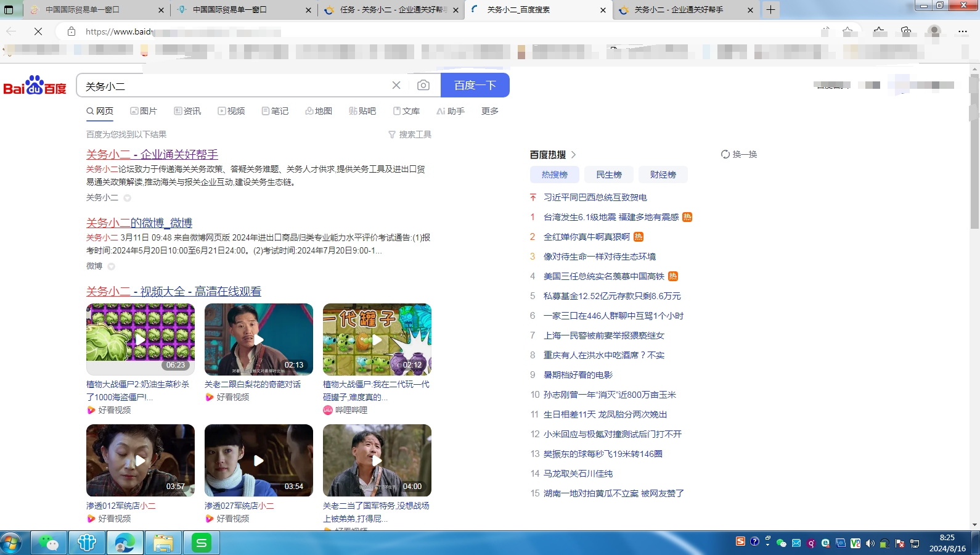Switch to the 视频 tab
This screenshot has width=980, height=555.
[231, 111]
